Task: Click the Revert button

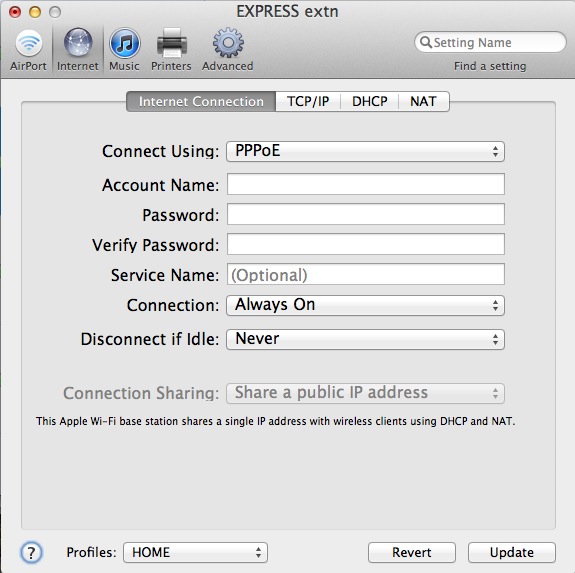Action: [412, 552]
